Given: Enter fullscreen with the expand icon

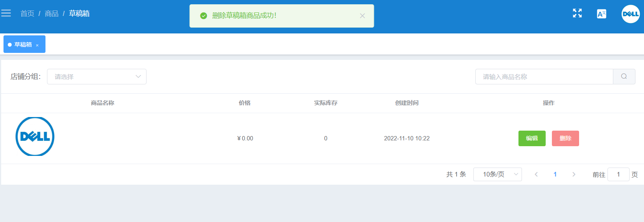Looking at the screenshot, I should pos(577,13).
